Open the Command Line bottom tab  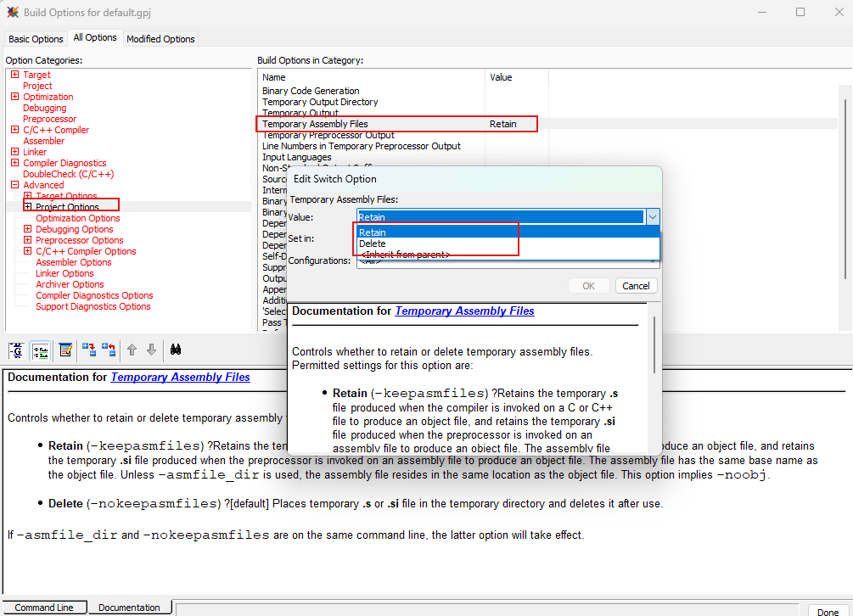coord(44,608)
